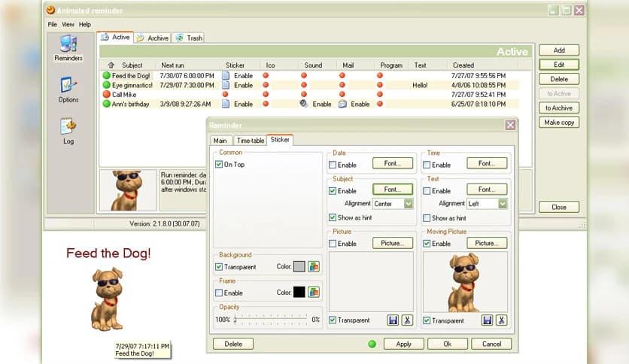629x364 pixels.
Task: Switch to the Archive tab
Action: (153, 38)
